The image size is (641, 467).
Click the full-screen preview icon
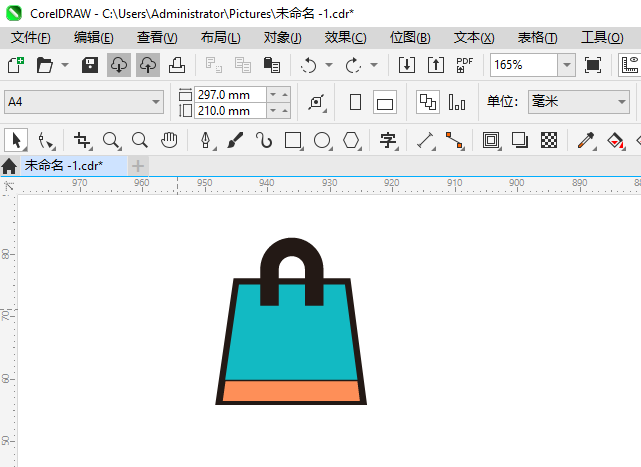[593, 65]
